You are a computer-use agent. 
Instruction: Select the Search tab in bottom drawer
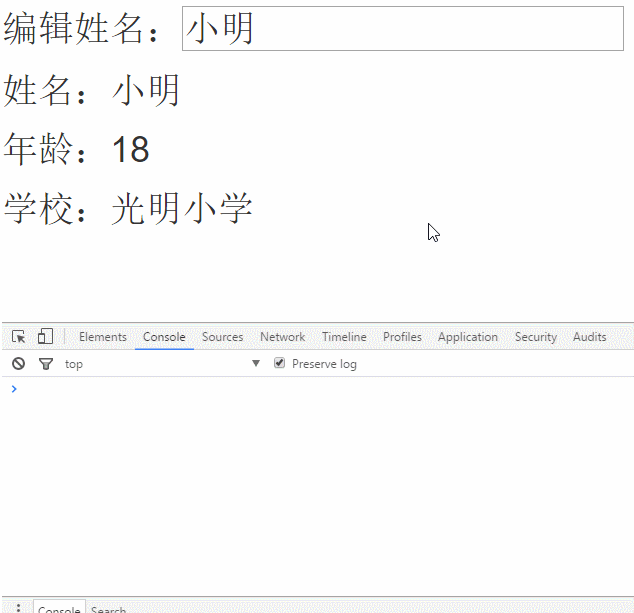click(108, 609)
